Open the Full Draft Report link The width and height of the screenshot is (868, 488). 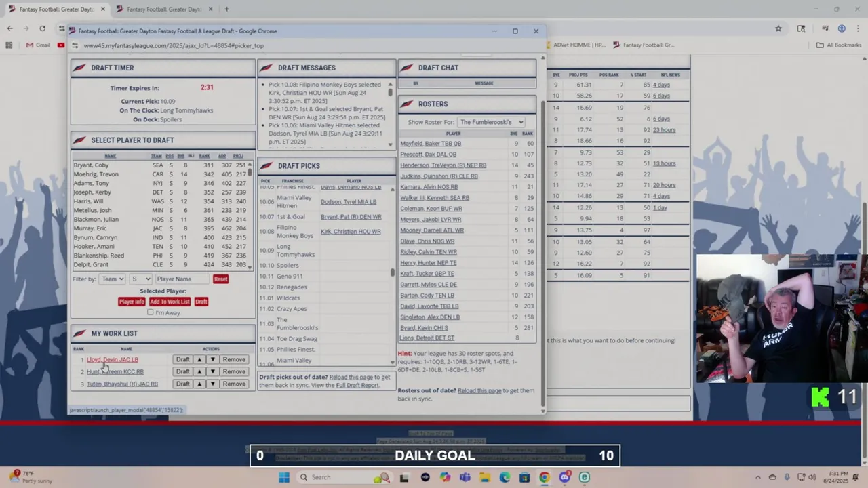[x=357, y=386]
